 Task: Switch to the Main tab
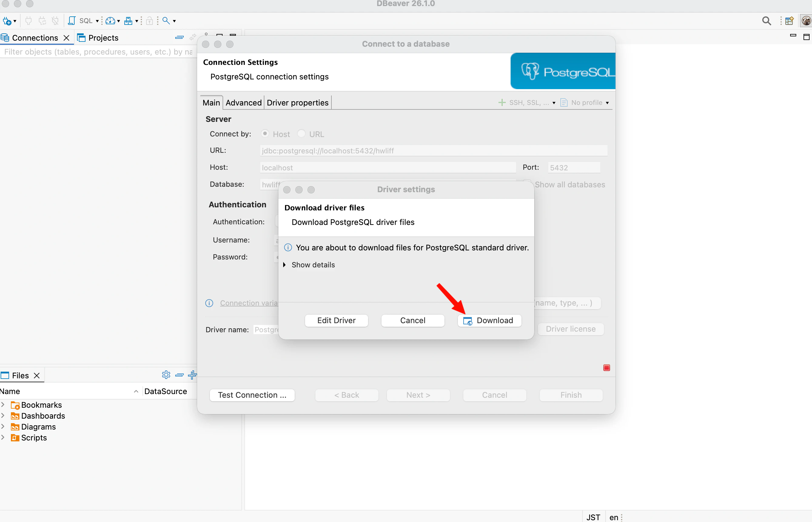coord(211,103)
